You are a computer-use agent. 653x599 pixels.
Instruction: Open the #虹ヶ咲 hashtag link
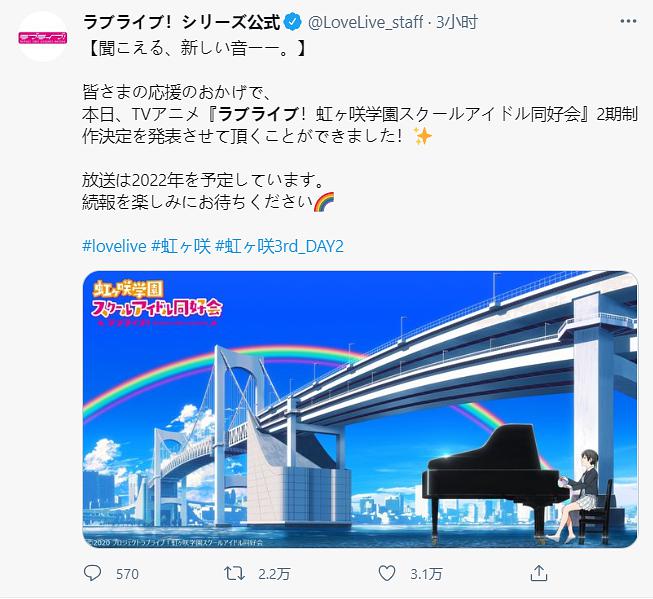181,246
